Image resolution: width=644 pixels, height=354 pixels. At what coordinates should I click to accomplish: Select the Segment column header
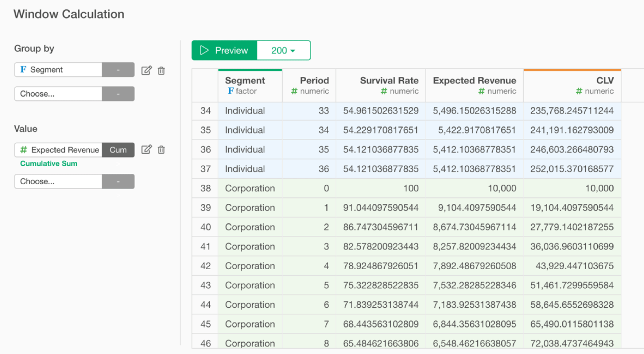click(245, 80)
